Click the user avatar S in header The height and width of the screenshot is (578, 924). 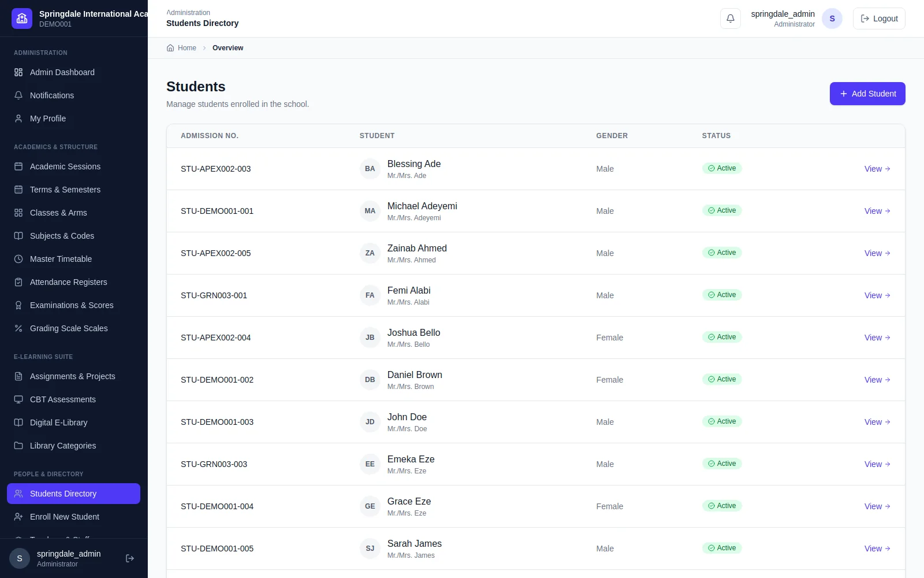pyautogui.click(x=832, y=18)
